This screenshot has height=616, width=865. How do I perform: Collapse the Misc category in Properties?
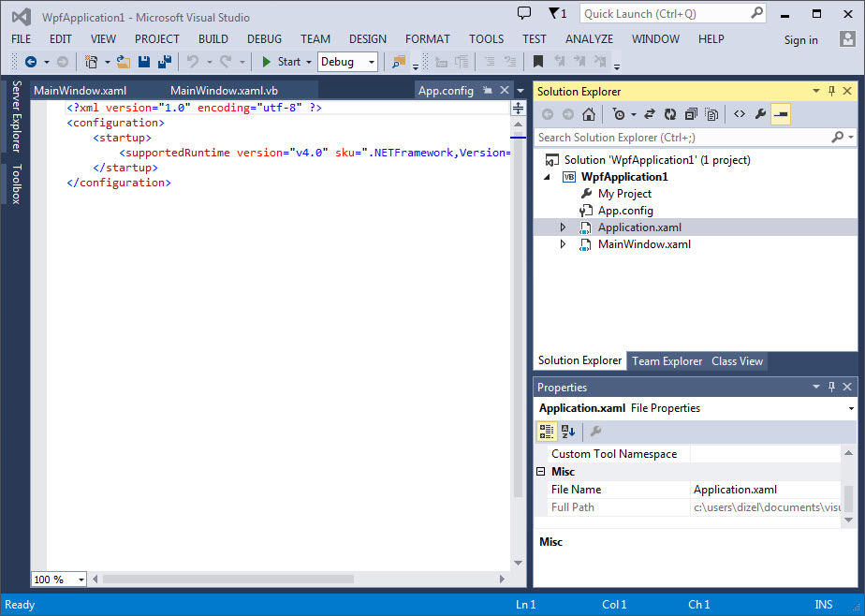pos(541,472)
